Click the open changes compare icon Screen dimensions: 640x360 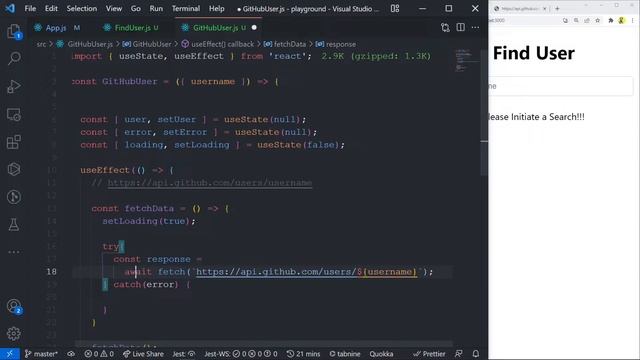(445, 27)
